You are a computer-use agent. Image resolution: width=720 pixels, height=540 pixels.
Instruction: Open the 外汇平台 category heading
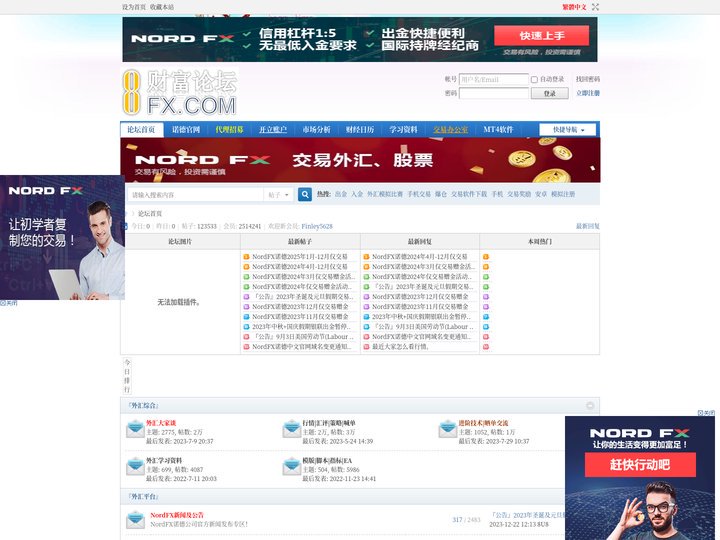pos(143,496)
